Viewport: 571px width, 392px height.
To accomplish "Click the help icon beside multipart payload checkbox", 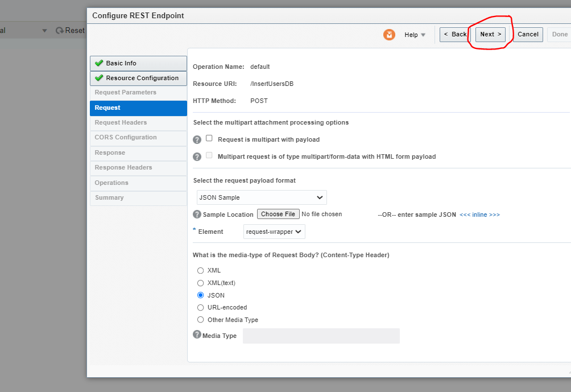I will 197,139.
